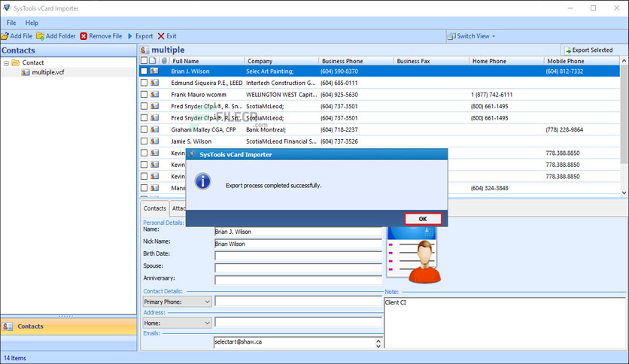Click the Add Folder toolbar icon
The height and width of the screenshot is (364, 629).
pos(40,36)
